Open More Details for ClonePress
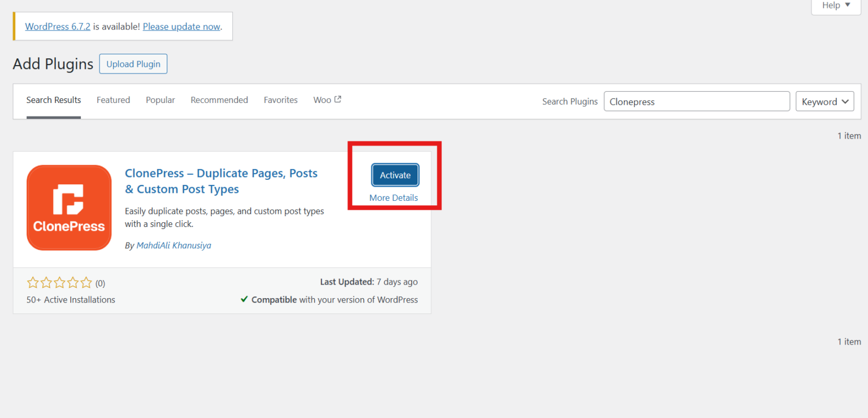This screenshot has height=418, width=868. click(x=393, y=197)
